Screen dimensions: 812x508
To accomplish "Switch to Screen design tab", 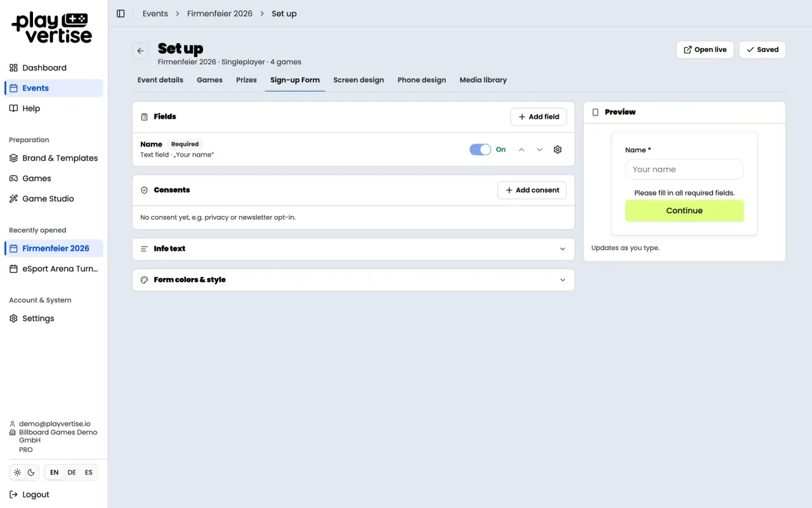I will (358, 80).
